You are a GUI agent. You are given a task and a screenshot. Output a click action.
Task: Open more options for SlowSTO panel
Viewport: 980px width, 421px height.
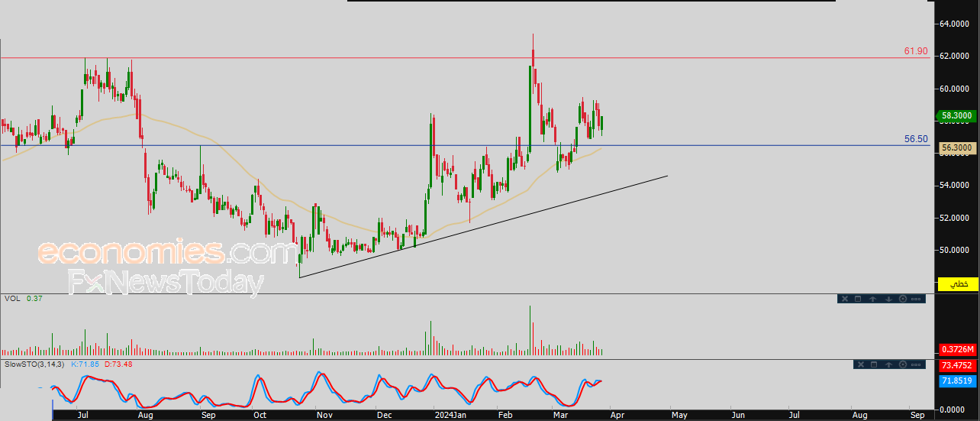(x=916, y=364)
